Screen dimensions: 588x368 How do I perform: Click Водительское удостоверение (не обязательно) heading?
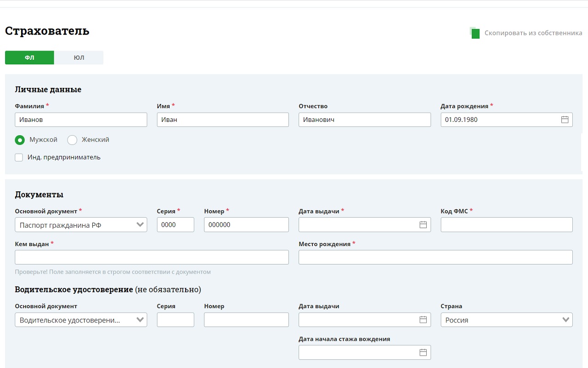click(x=108, y=290)
